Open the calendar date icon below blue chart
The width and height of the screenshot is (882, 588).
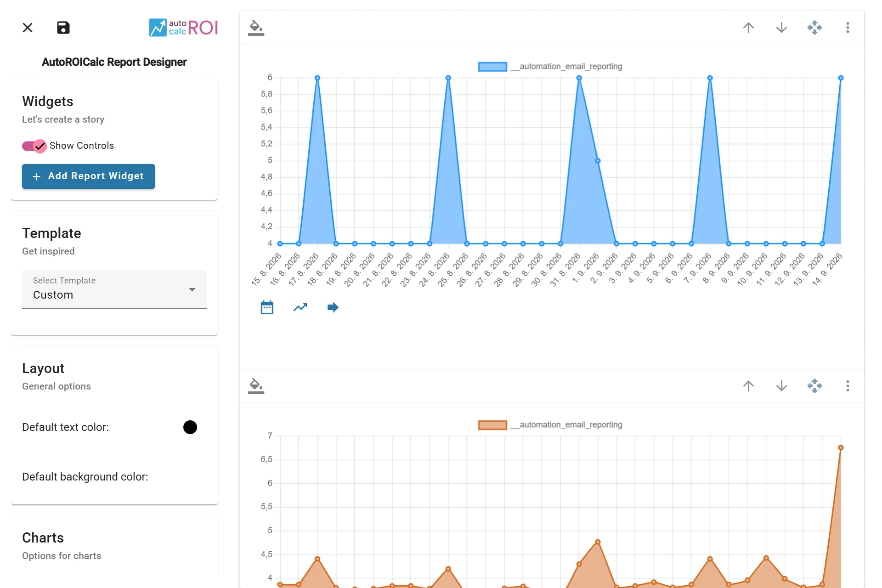[267, 307]
